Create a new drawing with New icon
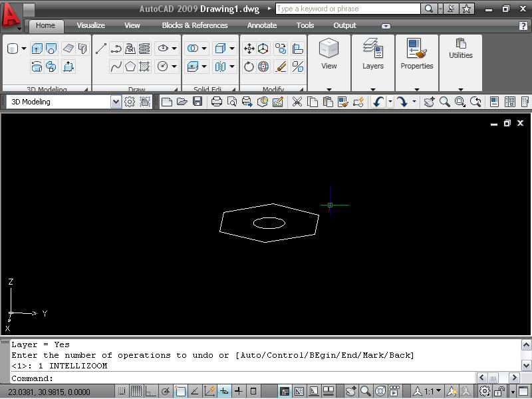The image size is (532, 399). [x=167, y=102]
